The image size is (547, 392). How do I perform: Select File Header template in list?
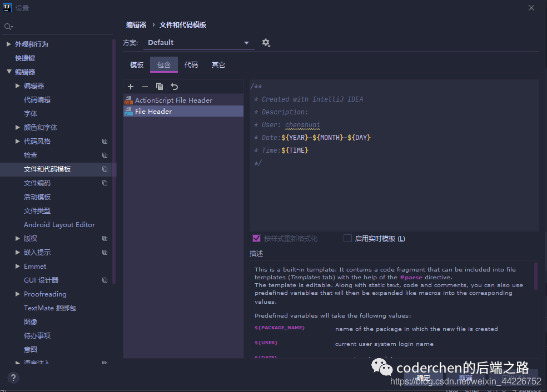[183, 112]
